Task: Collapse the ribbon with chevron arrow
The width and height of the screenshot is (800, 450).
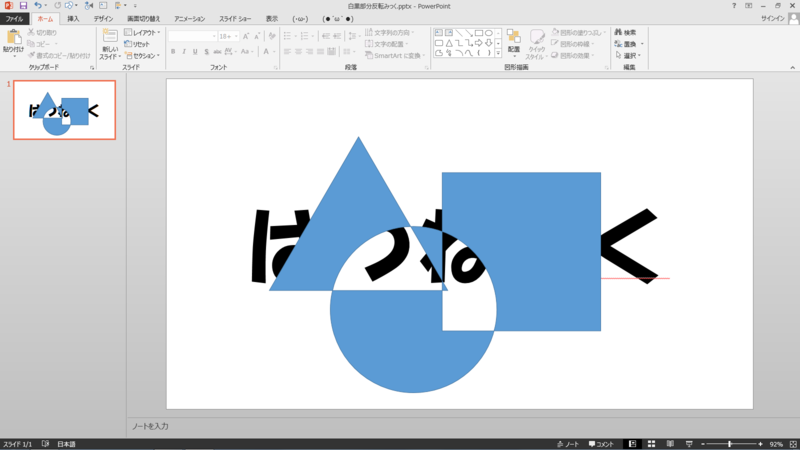Action: click(x=792, y=67)
